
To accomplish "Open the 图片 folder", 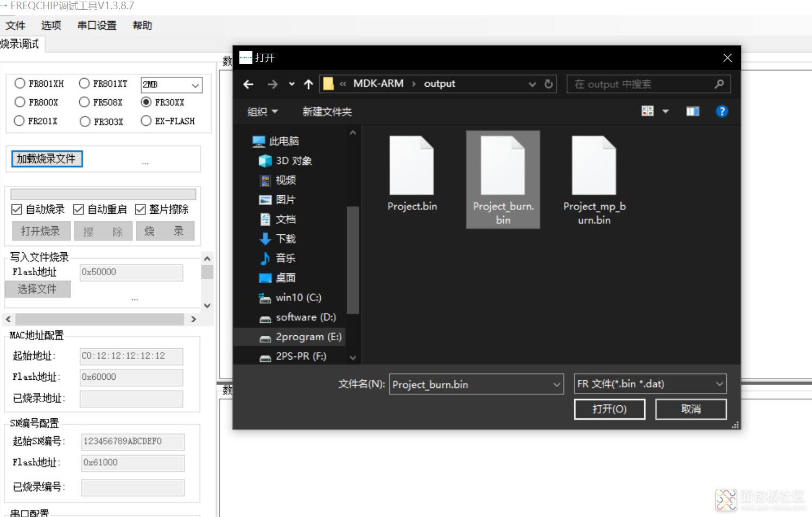I will click(277, 200).
